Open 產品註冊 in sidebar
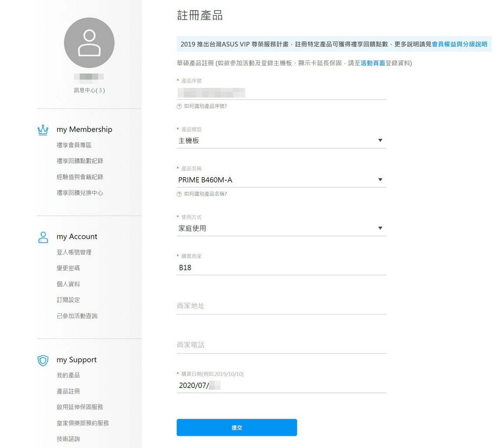This screenshot has height=448, width=493. [x=68, y=392]
